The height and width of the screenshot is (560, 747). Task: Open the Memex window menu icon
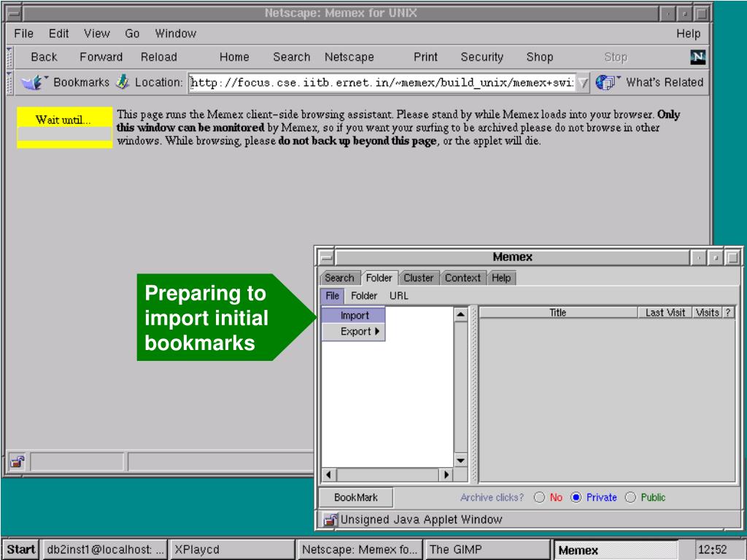click(326, 257)
